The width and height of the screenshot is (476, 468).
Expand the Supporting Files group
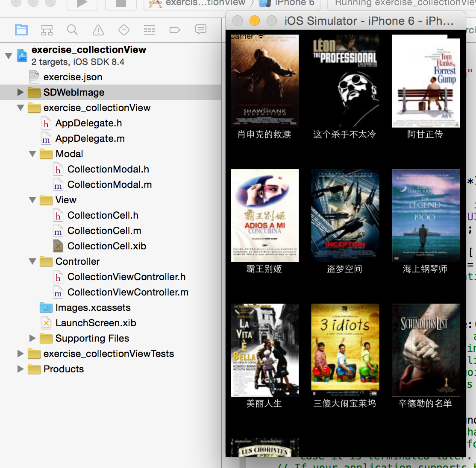click(x=32, y=338)
